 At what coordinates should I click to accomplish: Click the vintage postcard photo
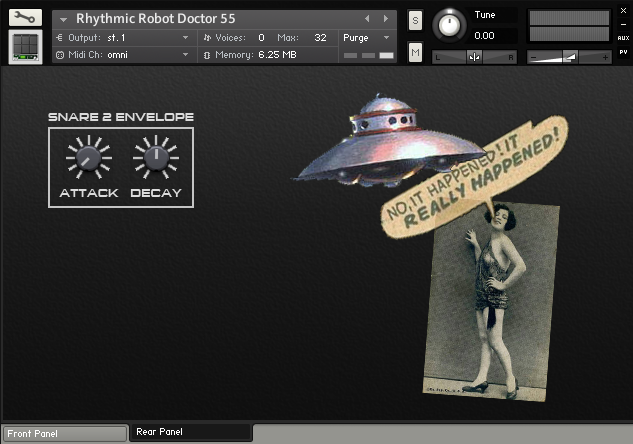(x=491, y=301)
